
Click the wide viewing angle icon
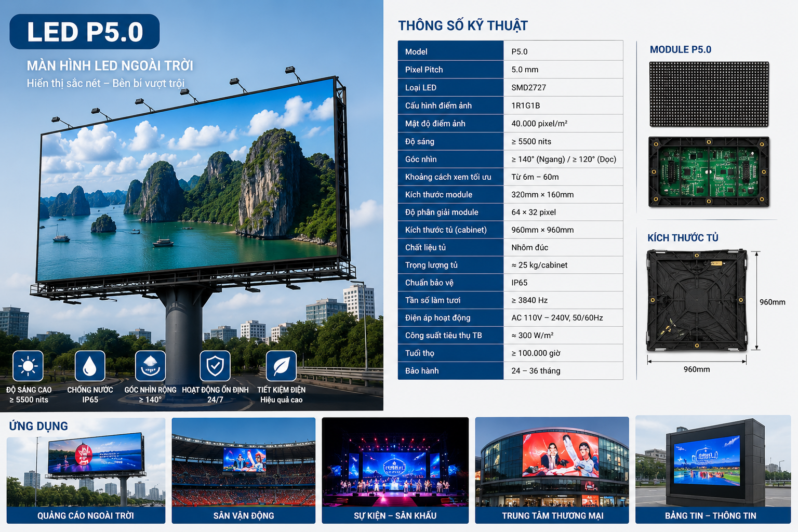[x=150, y=366]
